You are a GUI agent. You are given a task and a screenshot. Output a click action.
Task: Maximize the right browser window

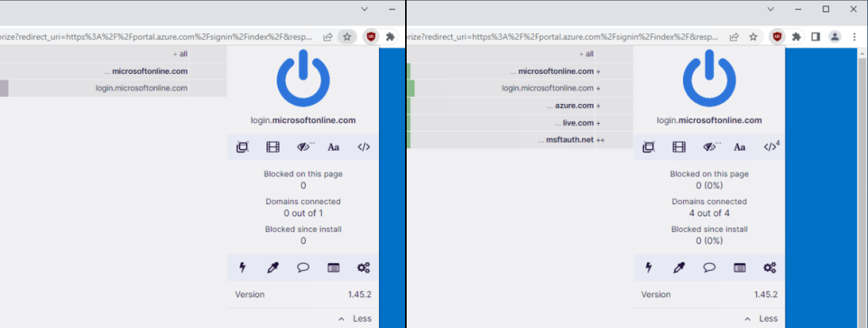[826, 8]
